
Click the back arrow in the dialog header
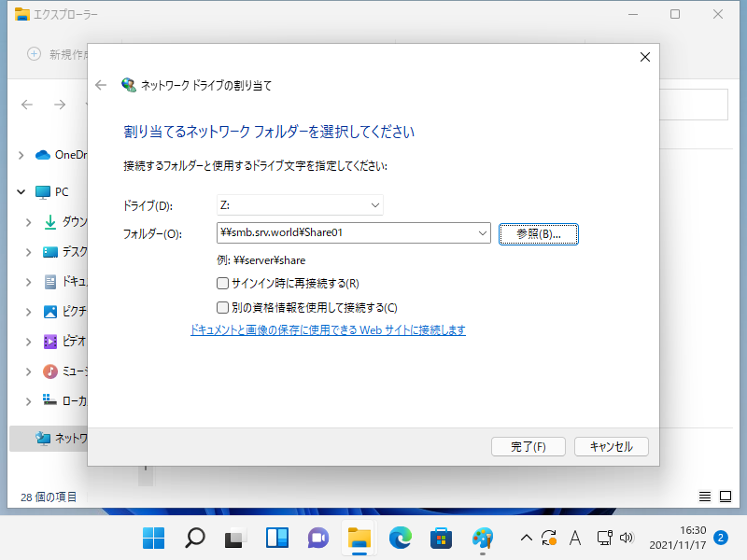tap(102, 85)
